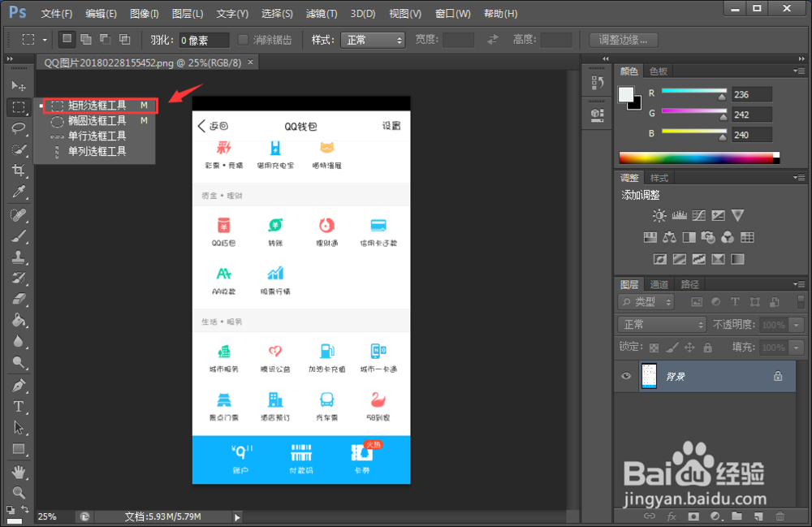Toggle subtract from selection mode

tap(105, 39)
